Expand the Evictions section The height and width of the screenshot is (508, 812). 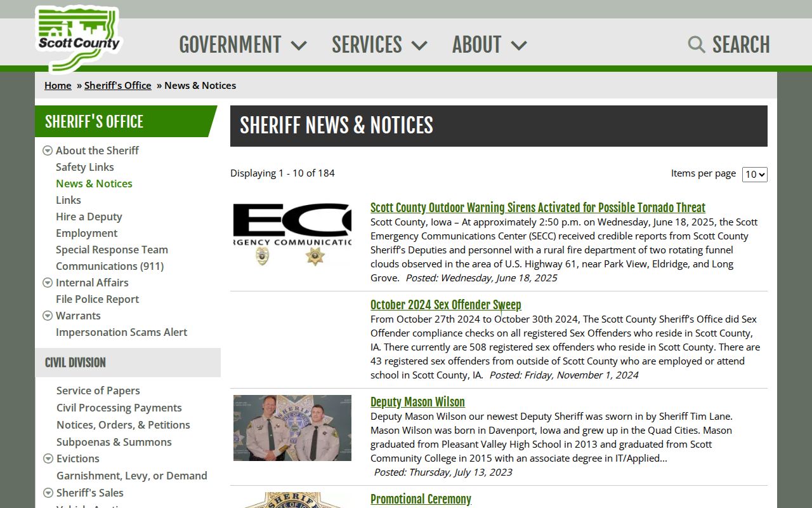[x=48, y=458]
